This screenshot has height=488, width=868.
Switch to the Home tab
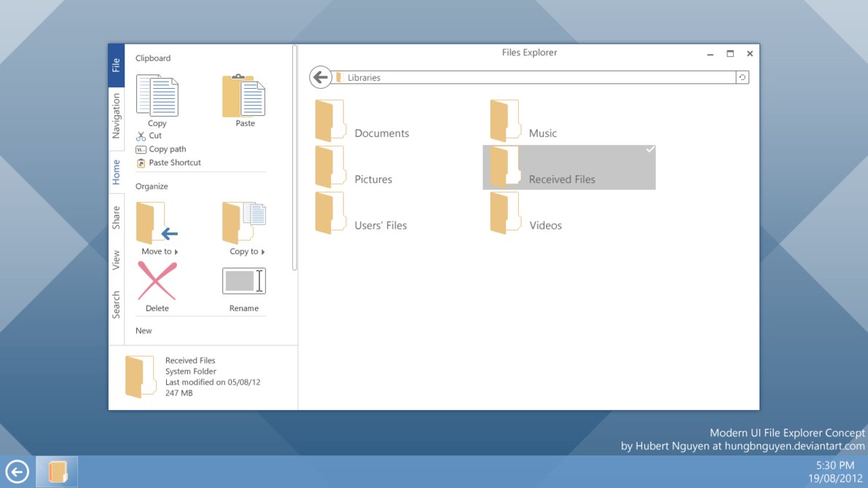click(117, 172)
